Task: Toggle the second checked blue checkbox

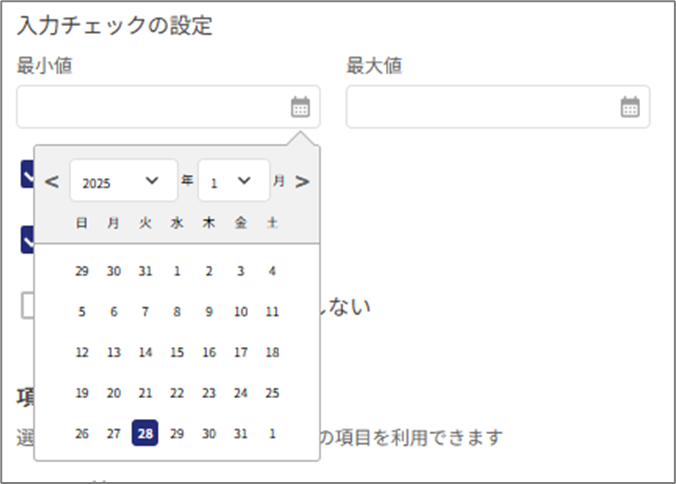Action: coord(27,240)
